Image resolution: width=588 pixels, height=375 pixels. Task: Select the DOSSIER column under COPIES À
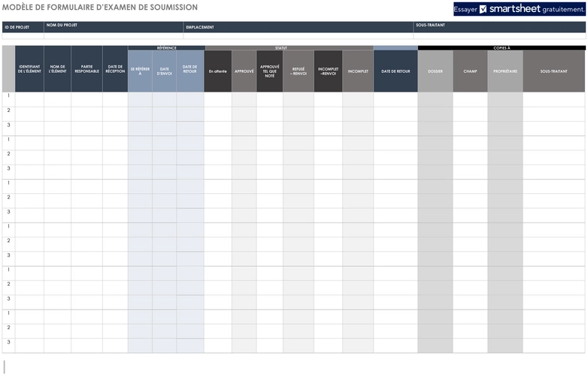pos(435,71)
